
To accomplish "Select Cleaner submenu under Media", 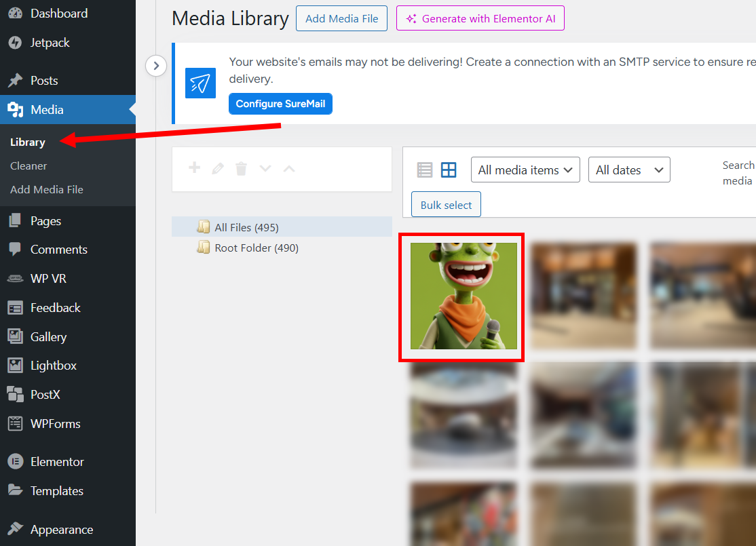I will [x=29, y=165].
